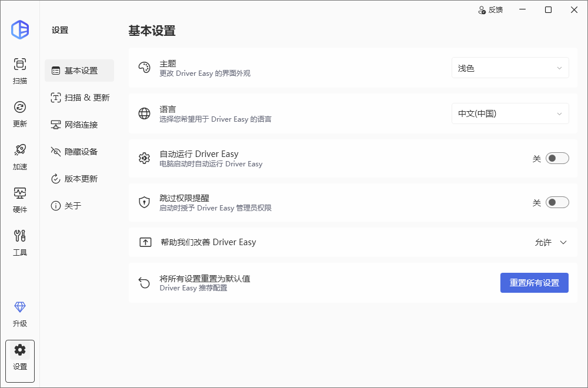Expand the 帮助我们改善 Driver Easy chevron
588x388 pixels.
coord(563,242)
